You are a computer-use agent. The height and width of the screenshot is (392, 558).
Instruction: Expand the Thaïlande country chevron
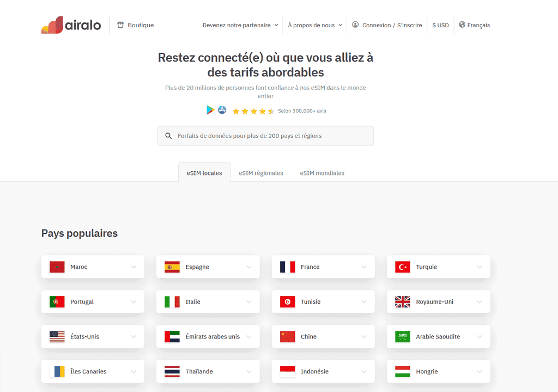(248, 372)
